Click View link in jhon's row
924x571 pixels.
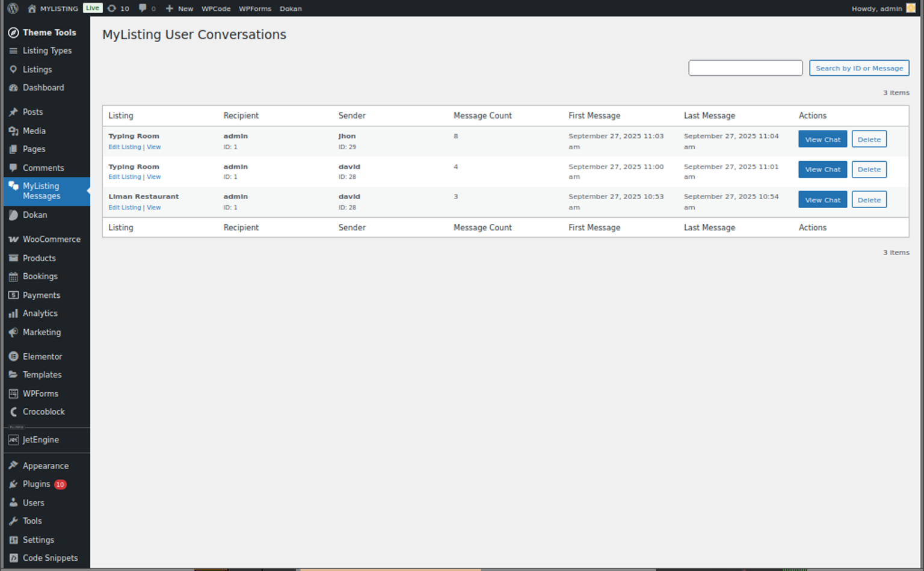coord(153,147)
